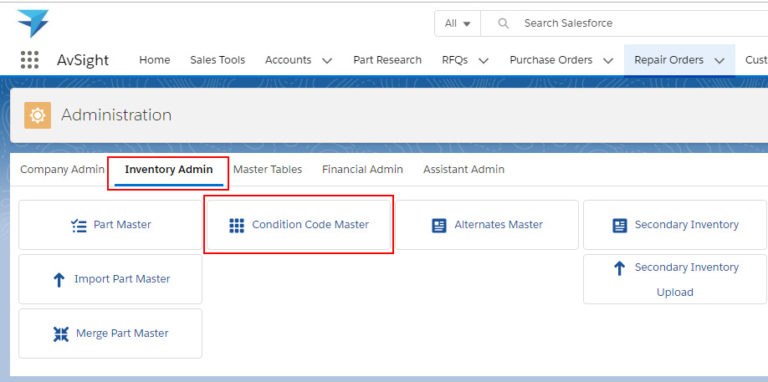Open Part Research in navigation
Image resolution: width=768 pixels, height=382 pixels.
[x=387, y=60]
